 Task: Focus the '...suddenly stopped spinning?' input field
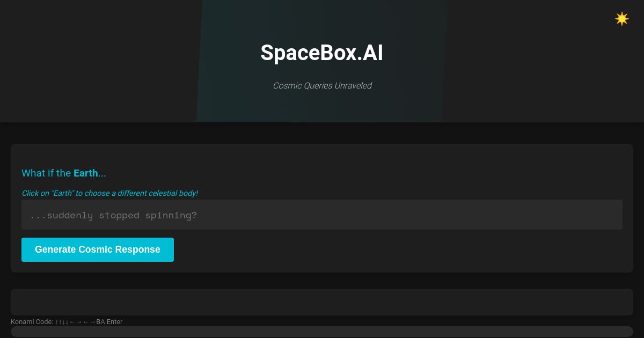[x=322, y=215]
